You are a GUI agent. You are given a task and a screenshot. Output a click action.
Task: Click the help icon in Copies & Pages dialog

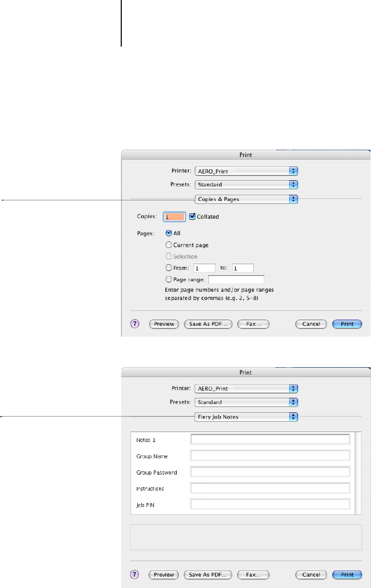coord(135,324)
